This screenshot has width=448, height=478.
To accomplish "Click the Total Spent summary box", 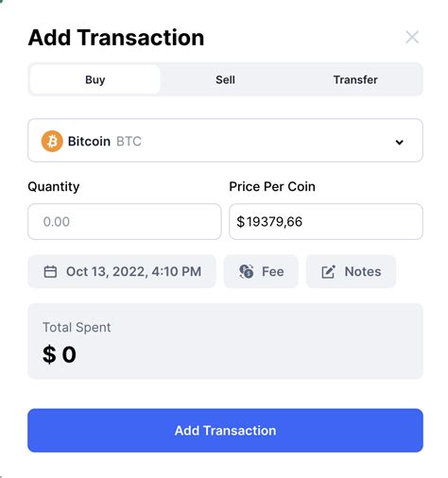I will 225,341.
